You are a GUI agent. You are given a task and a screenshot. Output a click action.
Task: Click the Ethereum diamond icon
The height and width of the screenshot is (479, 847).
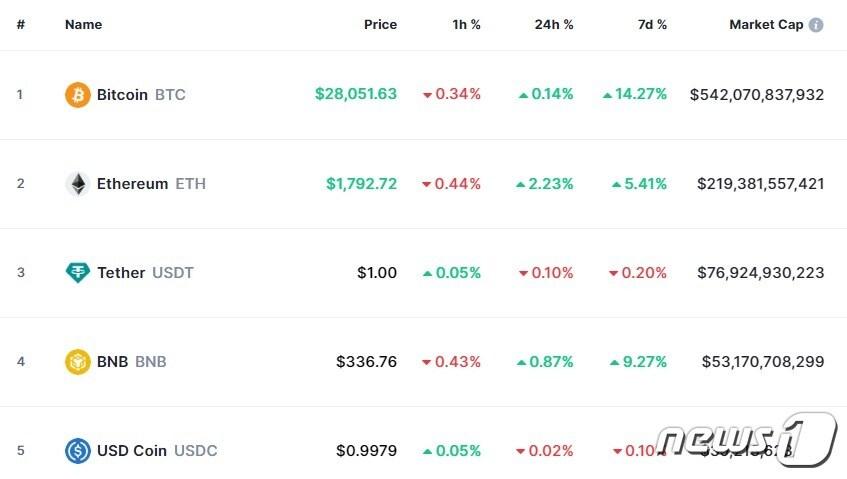tap(77, 184)
